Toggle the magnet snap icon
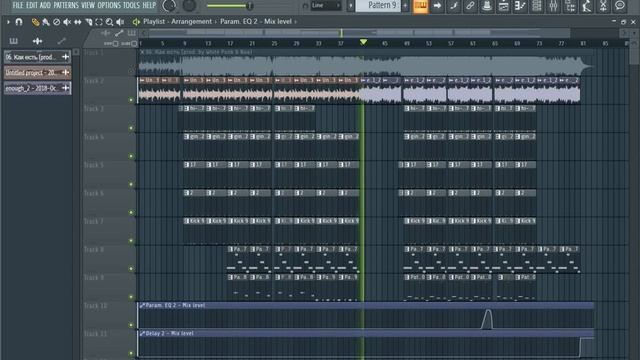640x360 pixels. click(19, 22)
